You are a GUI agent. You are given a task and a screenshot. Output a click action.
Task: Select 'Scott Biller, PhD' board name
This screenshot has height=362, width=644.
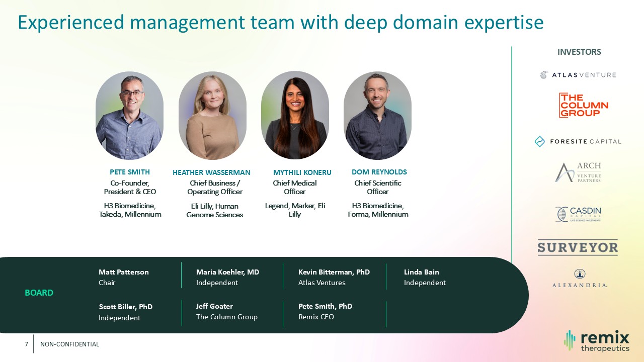pyautogui.click(x=125, y=307)
